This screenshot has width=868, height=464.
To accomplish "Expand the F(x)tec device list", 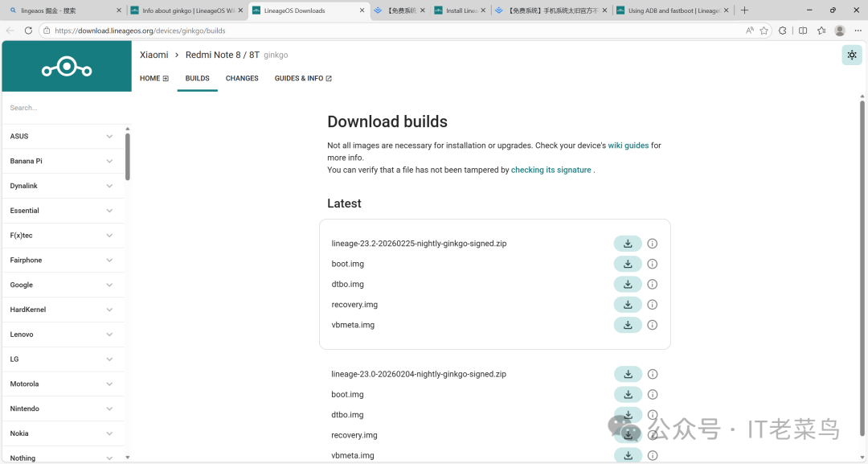I will coord(63,236).
